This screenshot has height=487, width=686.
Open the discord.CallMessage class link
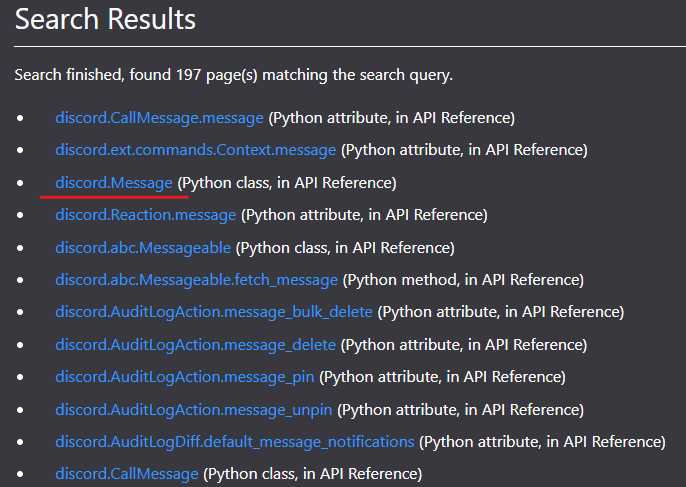(x=127, y=474)
